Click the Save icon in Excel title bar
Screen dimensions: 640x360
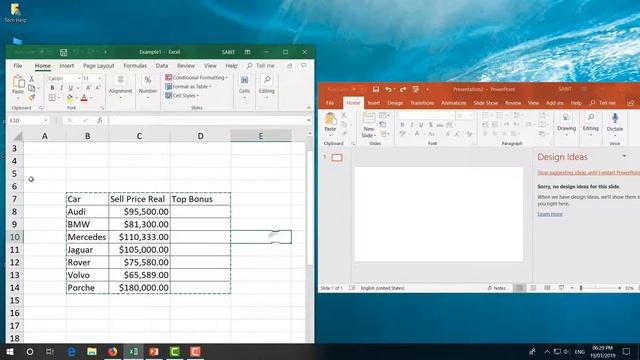tap(64, 52)
